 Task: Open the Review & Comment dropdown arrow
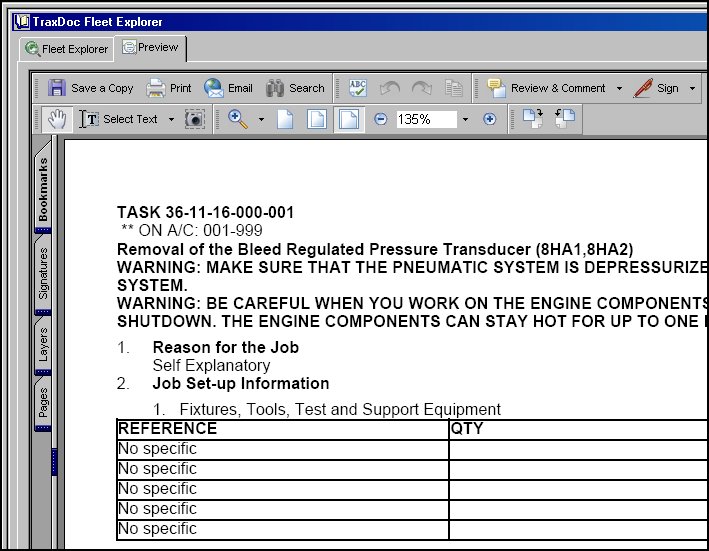(619, 88)
